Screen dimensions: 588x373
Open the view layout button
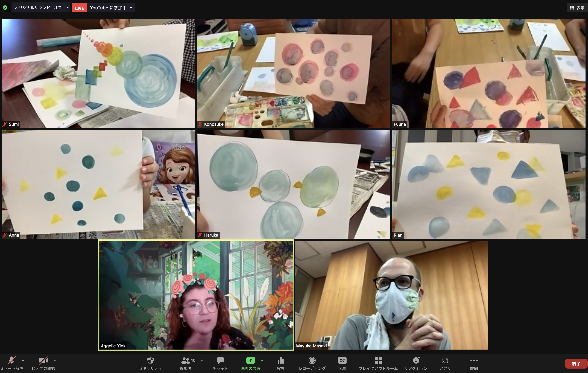point(577,8)
